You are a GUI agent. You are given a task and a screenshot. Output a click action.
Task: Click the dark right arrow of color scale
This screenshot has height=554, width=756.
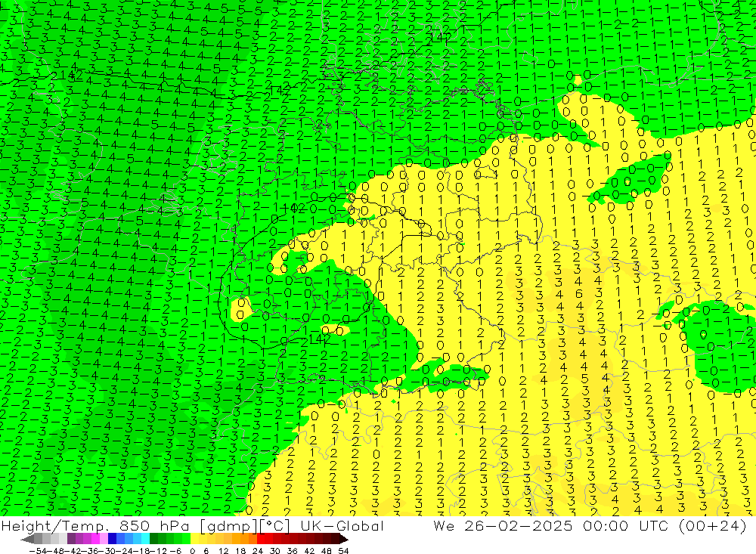coord(344,539)
